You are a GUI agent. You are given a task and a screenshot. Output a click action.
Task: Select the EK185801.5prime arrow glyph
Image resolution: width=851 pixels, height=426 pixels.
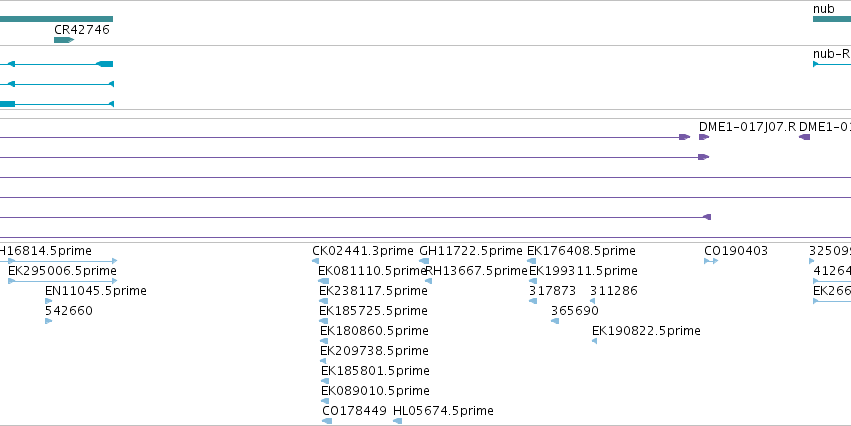pos(325,382)
